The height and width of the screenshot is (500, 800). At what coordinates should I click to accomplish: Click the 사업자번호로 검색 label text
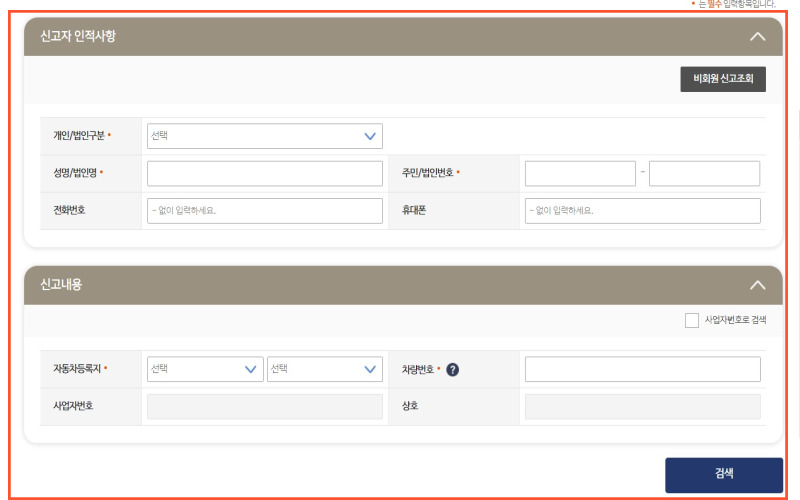(735, 320)
